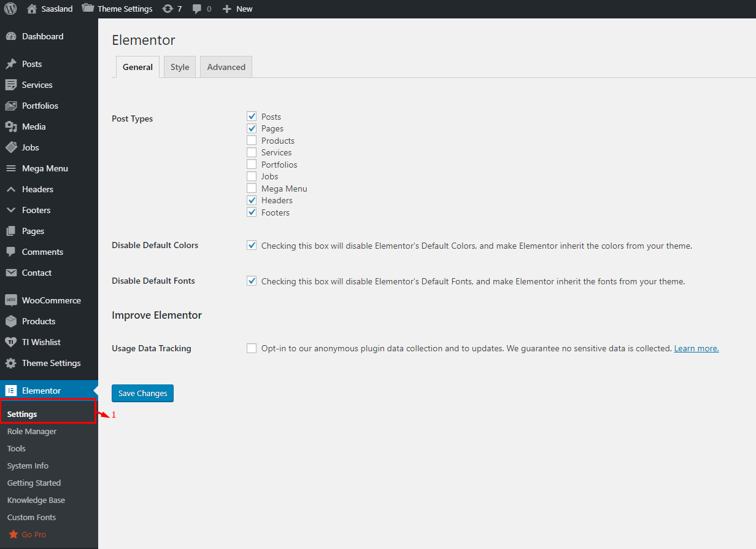Enable the Services post type checkbox
Image resolution: width=756 pixels, height=549 pixels.
[x=252, y=152]
